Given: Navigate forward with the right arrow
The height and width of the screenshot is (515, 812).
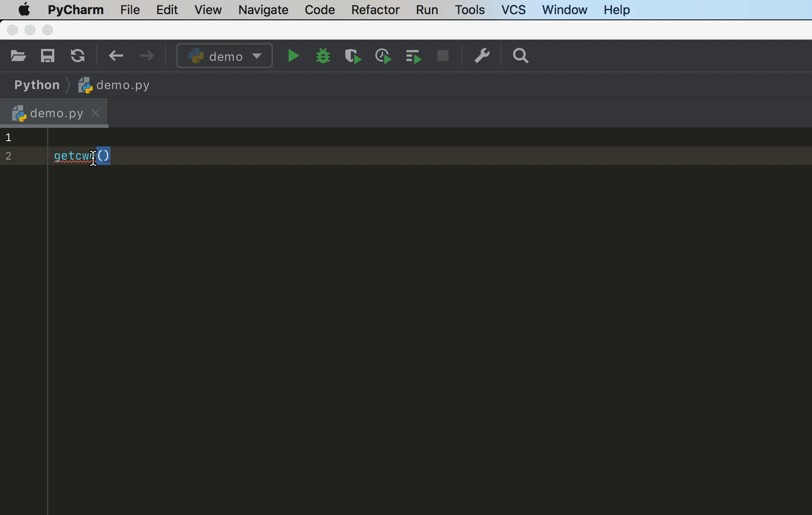Looking at the screenshot, I should (x=147, y=56).
